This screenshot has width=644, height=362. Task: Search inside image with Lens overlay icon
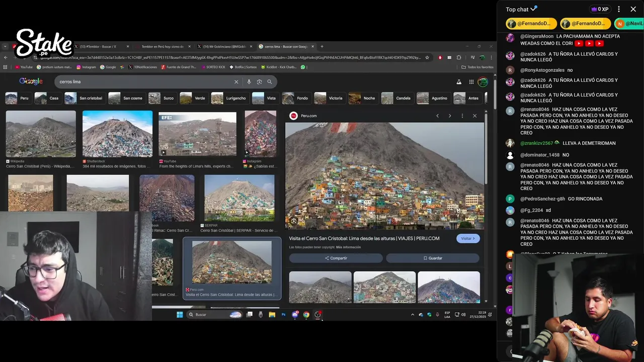tap(294, 221)
